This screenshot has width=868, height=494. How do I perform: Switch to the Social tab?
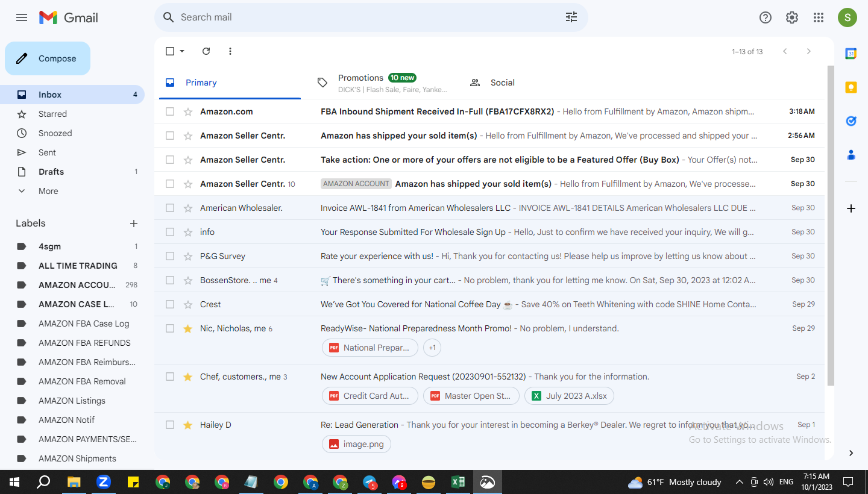(x=535, y=83)
